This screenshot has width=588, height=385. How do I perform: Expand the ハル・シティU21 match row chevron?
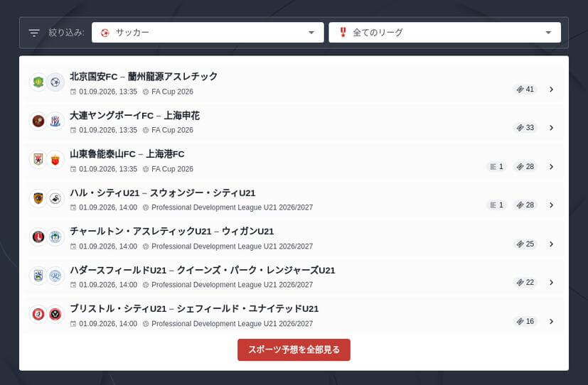551,205
